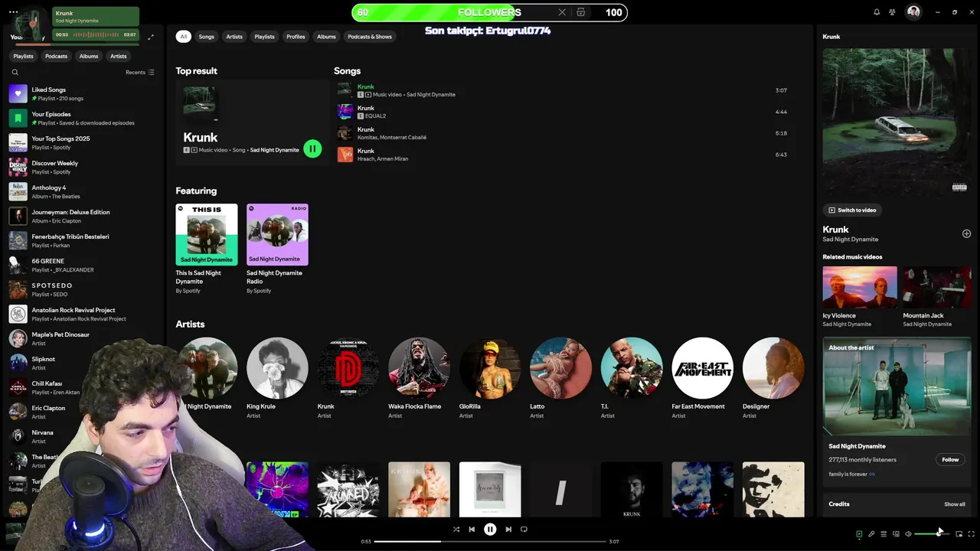Open the Recents sort dropdown

pos(140,73)
